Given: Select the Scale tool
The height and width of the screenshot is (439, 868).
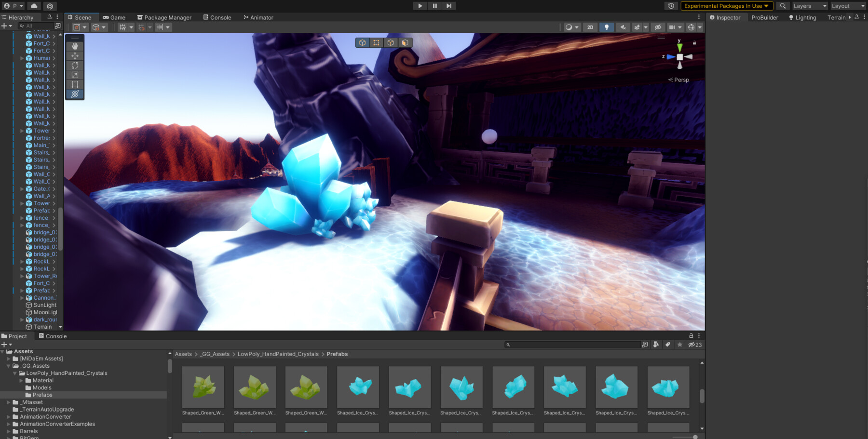Looking at the screenshot, I should pyautogui.click(x=74, y=75).
